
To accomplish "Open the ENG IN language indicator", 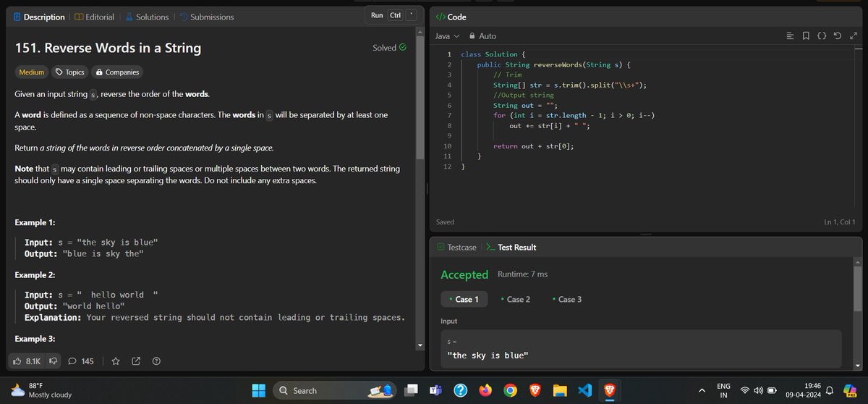I will [x=723, y=390].
